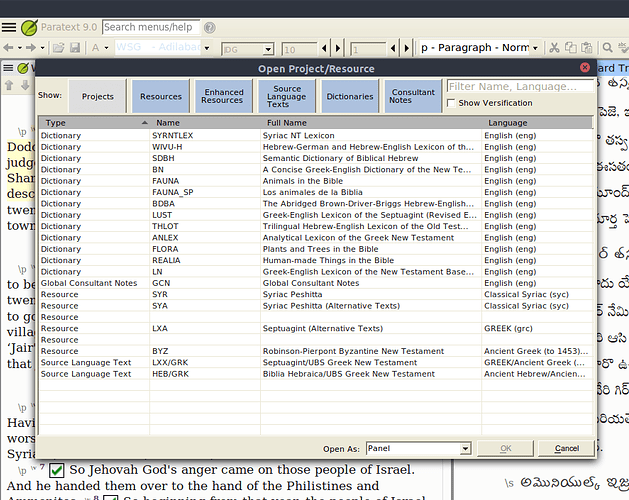Screen dimensions: 629x500
Task: Sort by the Name column header
Action: point(205,123)
